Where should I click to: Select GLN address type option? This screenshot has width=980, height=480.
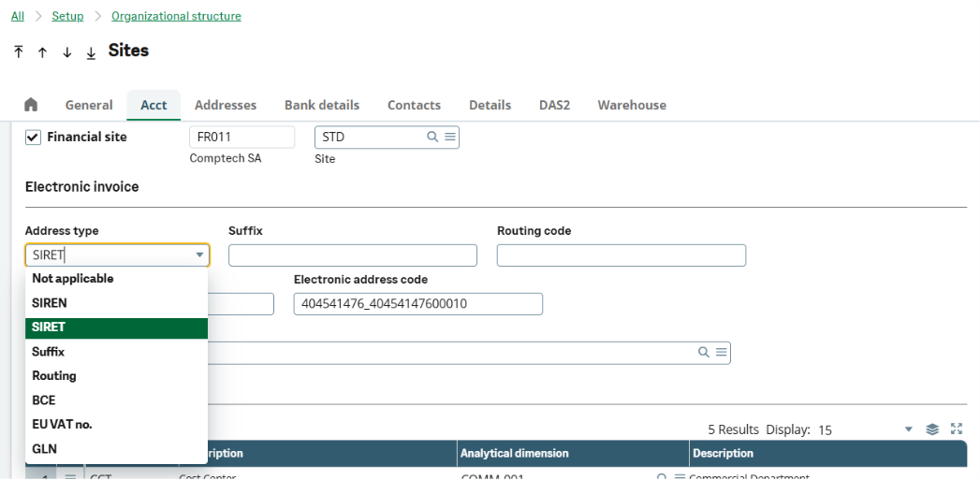116,449
